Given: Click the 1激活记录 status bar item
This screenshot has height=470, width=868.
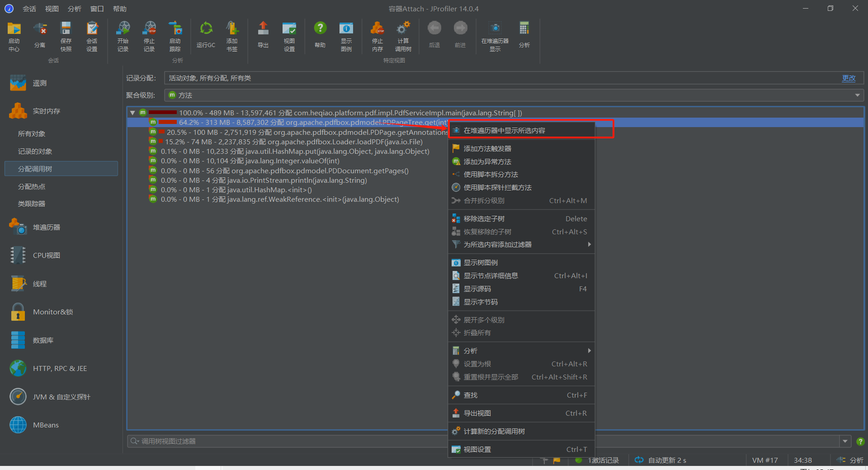Looking at the screenshot, I should 597,460.
